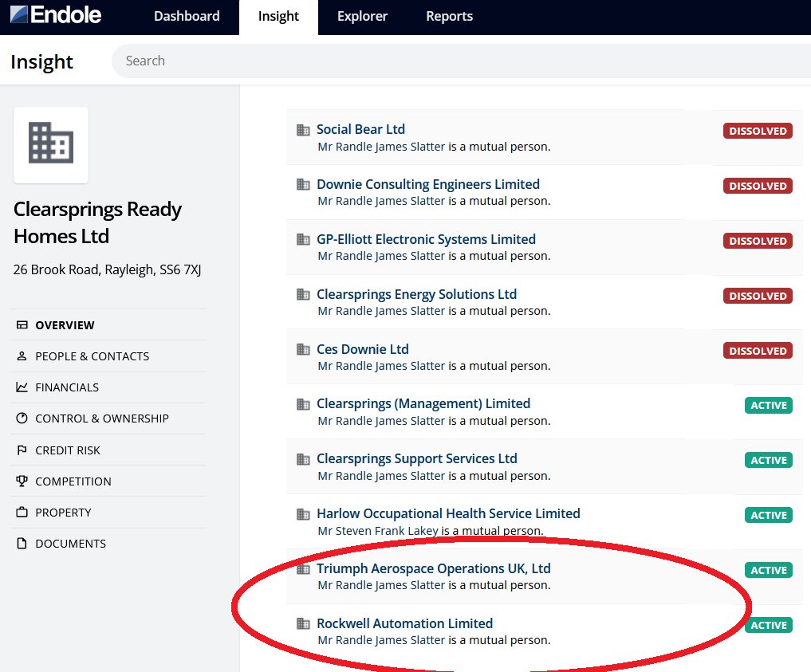Click DISSOLVED badge for Ces Downie Ltd
The height and width of the screenshot is (672, 811).
[758, 351]
